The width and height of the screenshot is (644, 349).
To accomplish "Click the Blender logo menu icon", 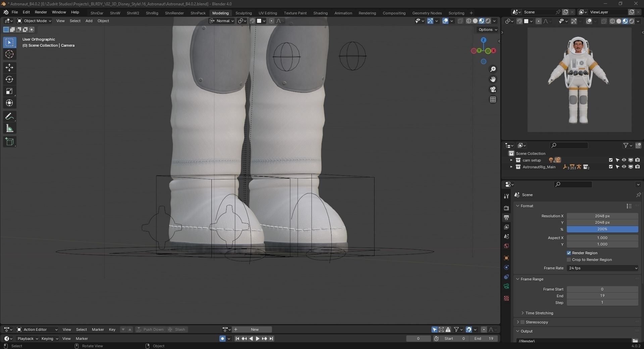I will click(6, 12).
